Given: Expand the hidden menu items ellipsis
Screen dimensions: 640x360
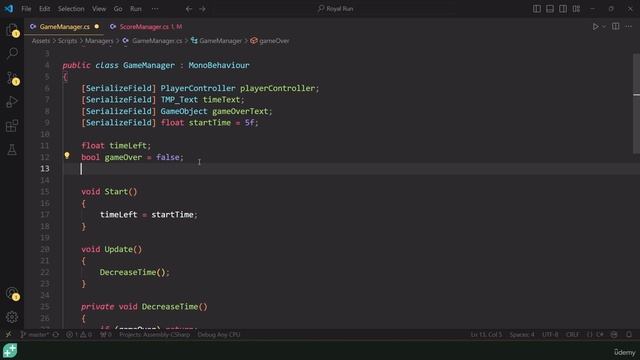Looking at the screenshot, I should (155, 9).
